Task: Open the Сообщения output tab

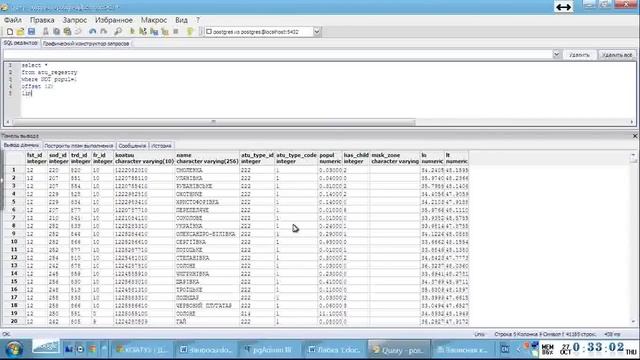Action: tap(132, 146)
